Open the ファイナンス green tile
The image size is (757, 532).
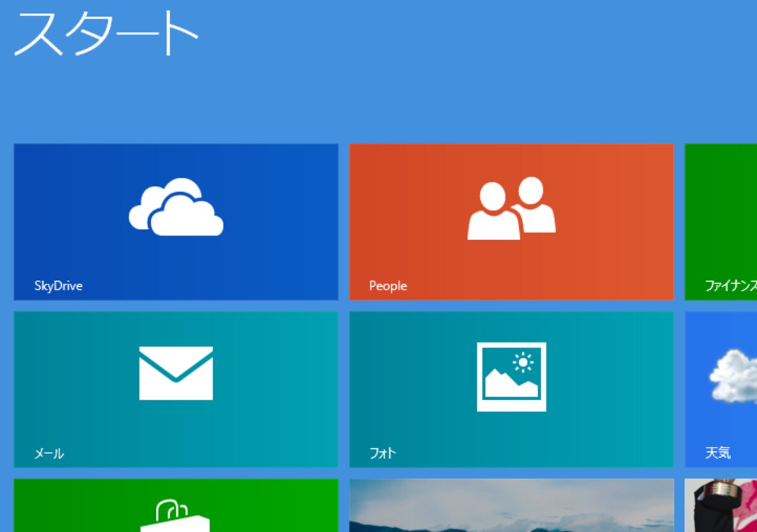pyautogui.click(x=721, y=222)
